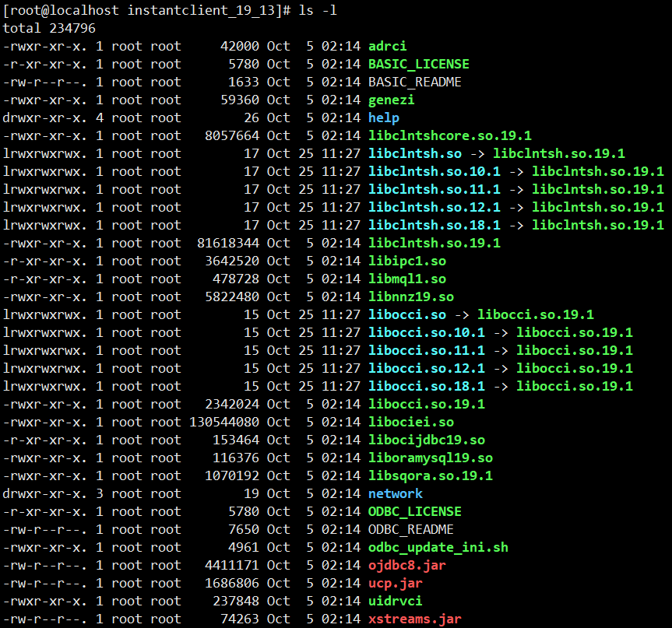Viewport: 672px width, 628px height.
Task: Click file size 42000 on adrci row
Action: [x=240, y=46]
